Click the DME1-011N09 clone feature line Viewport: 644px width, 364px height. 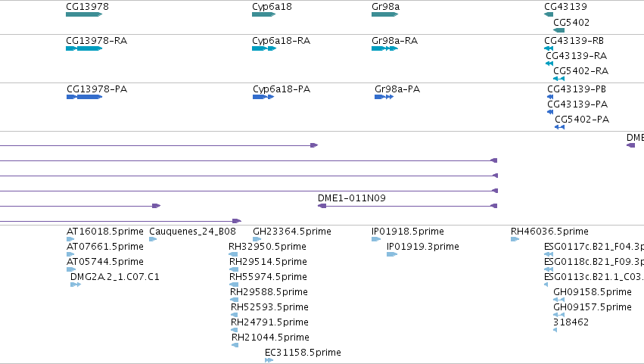[x=408, y=206]
